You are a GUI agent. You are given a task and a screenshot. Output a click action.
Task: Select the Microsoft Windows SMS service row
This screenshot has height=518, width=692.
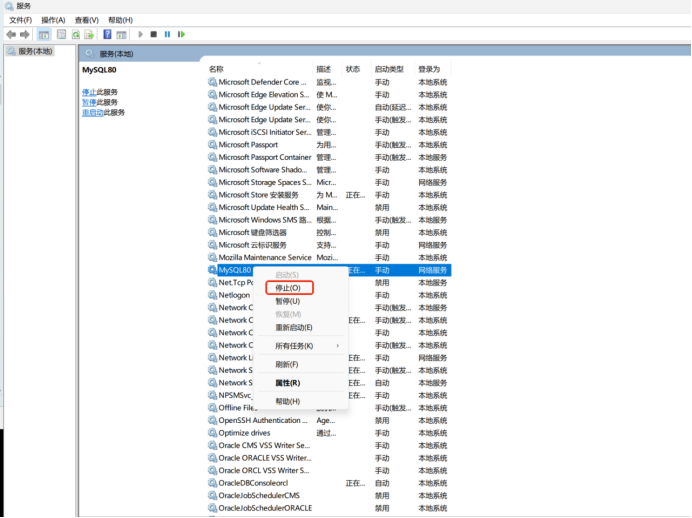click(x=329, y=220)
